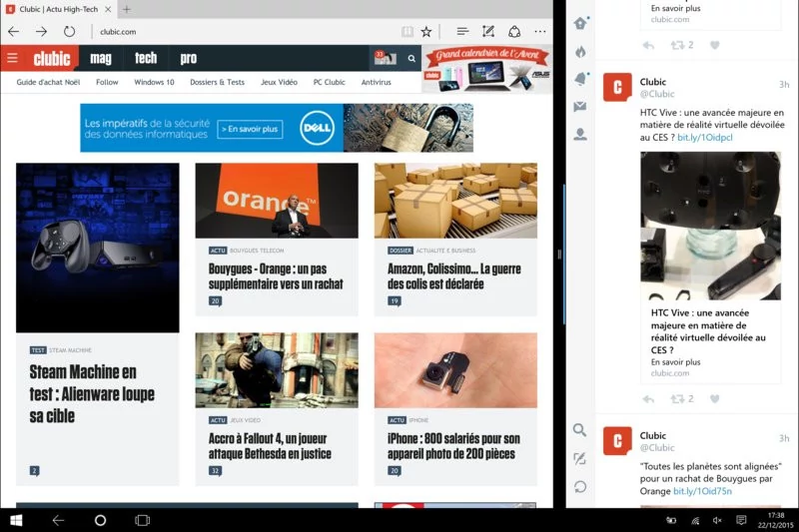Open Twitter profile icon
Image resolution: width=799 pixels, height=532 pixels.
(x=580, y=134)
